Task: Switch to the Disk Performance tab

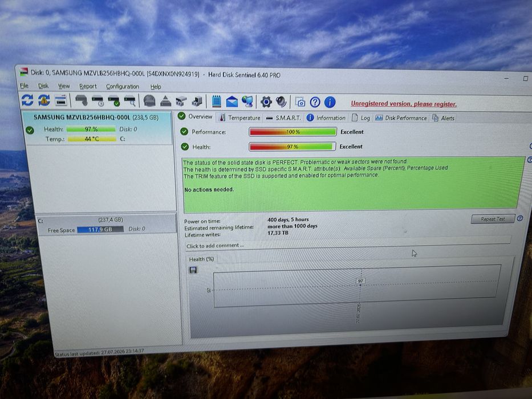Action: click(x=401, y=118)
